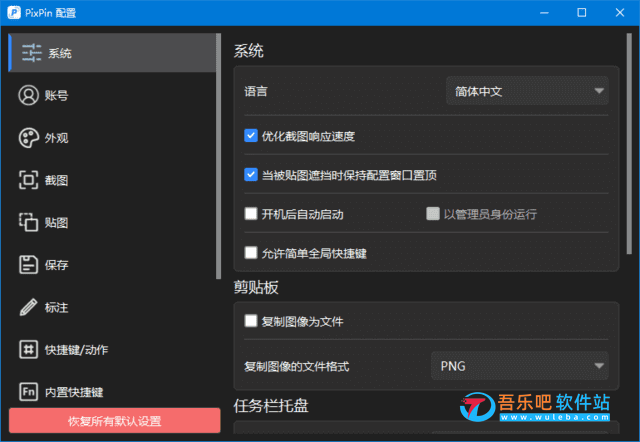Click the 外观 palette icon

point(28,138)
